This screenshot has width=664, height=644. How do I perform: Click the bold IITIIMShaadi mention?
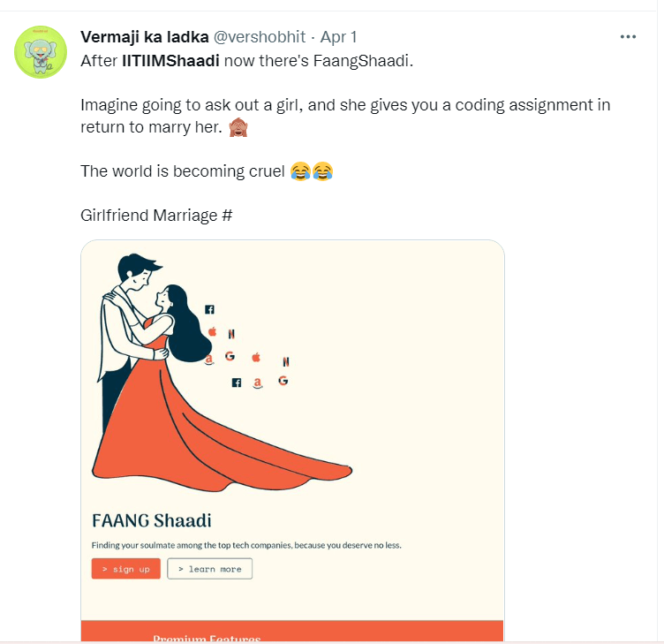170,61
